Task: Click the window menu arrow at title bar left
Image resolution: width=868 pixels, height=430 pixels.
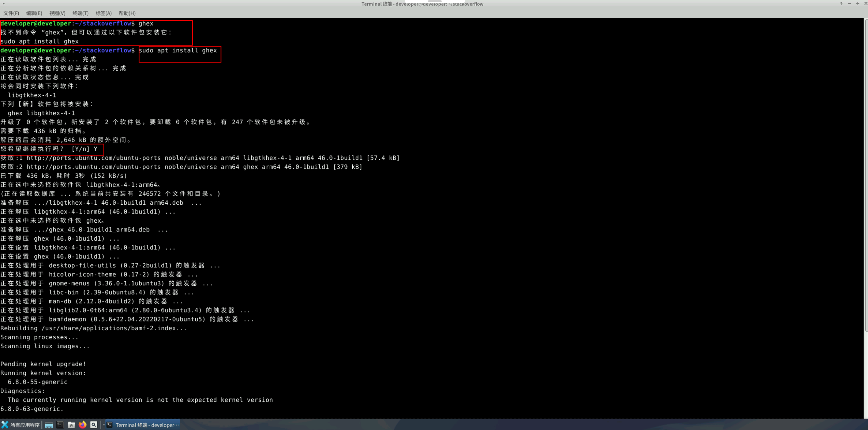Action: (x=4, y=3)
